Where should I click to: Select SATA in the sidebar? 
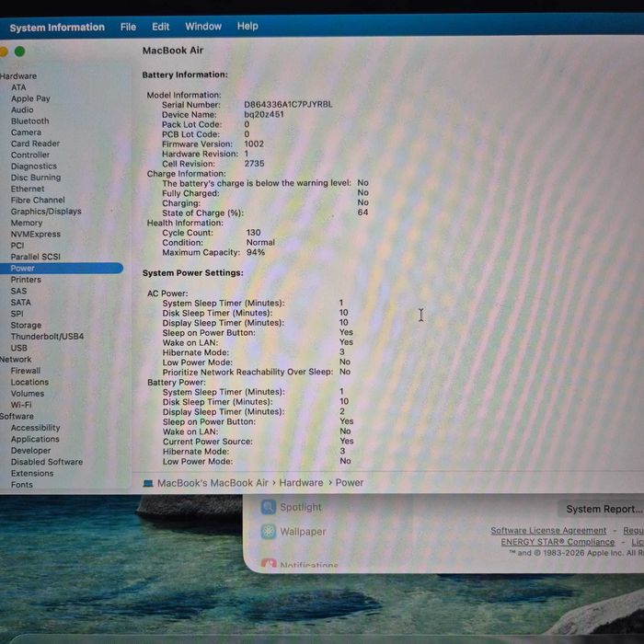(x=21, y=303)
